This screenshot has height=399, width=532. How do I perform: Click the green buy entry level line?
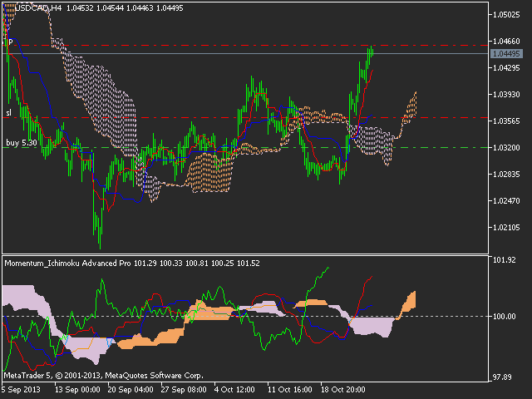click(x=244, y=148)
